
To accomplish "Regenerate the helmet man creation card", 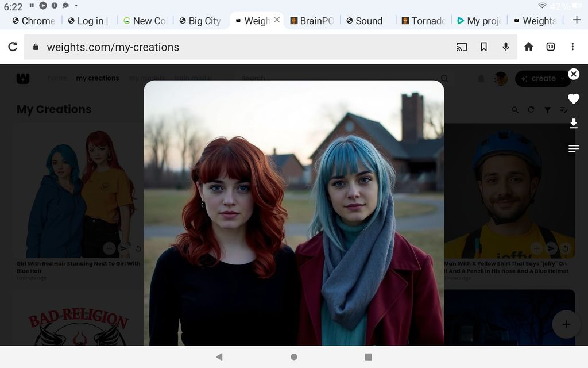I will click(565, 248).
